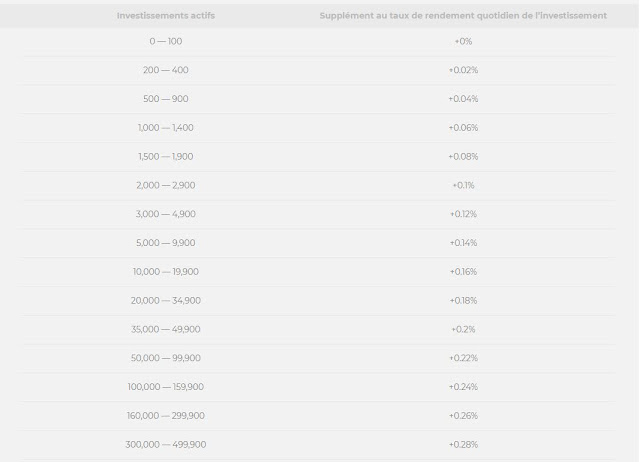640x462 pixels.
Task: Click the Supplément au taux de rendement header
Action: (463, 16)
